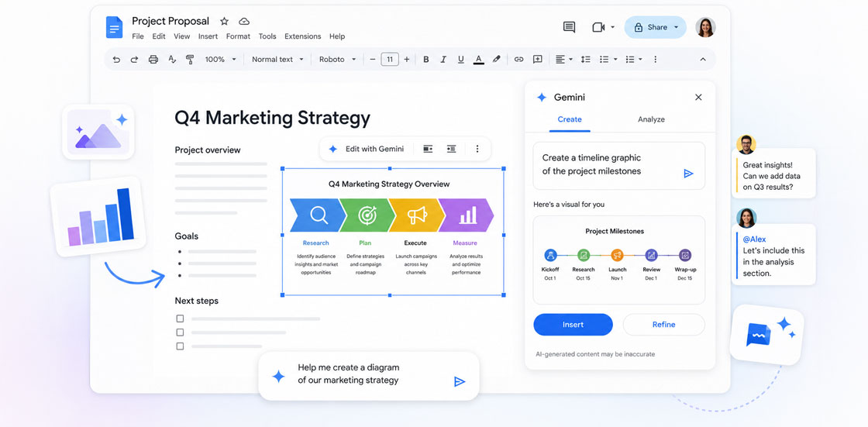Open the Help menu

coord(337,36)
